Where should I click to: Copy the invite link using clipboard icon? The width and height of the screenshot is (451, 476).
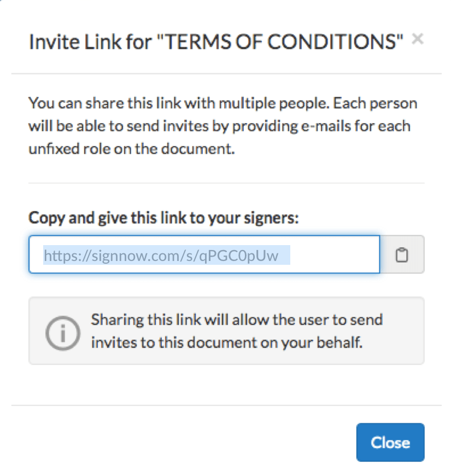click(402, 254)
